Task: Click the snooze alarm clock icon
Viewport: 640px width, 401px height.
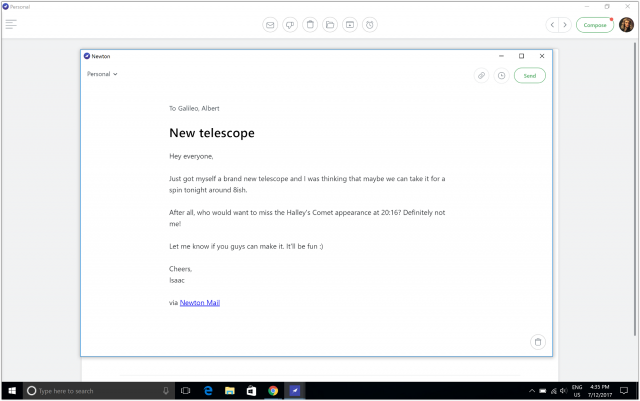Action: (370, 24)
